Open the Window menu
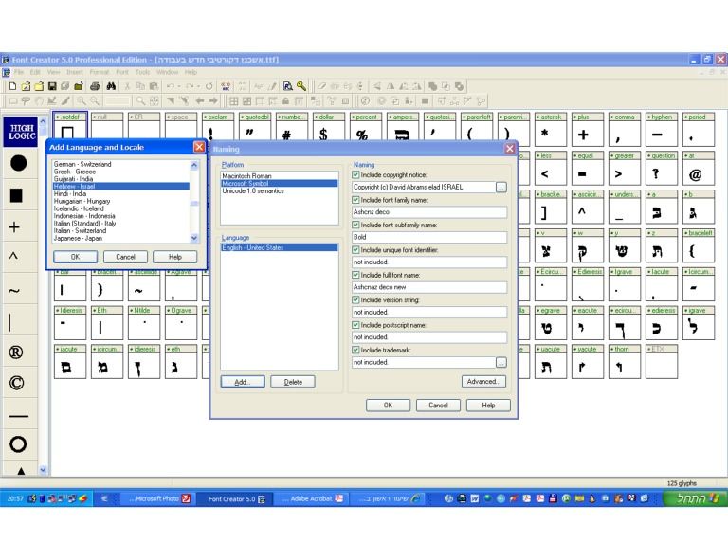The height and width of the screenshot is (560, 728). coord(168,72)
